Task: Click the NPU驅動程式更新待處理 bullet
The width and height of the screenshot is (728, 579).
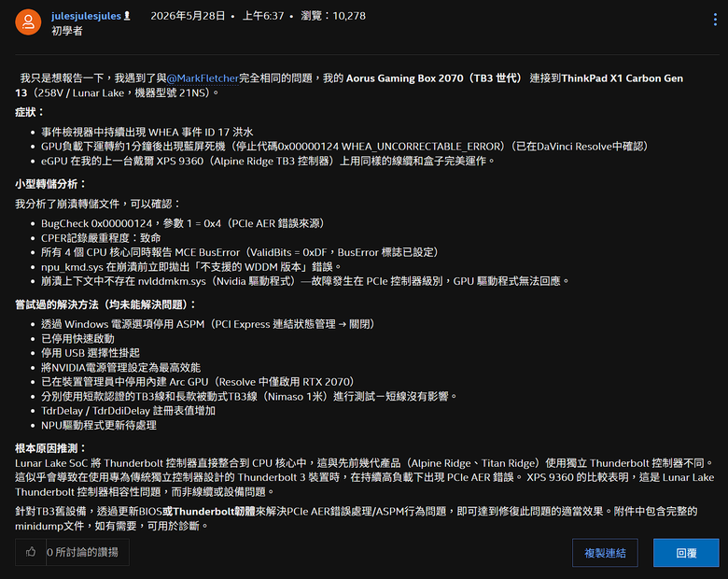Action: coord(99,425)
